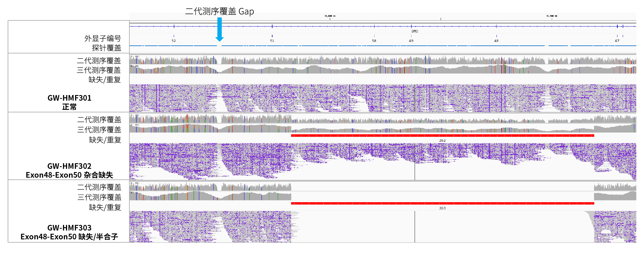Click the DMD gene name label
The height and width of the screenshot is (255, 644).
pos(415,31)
